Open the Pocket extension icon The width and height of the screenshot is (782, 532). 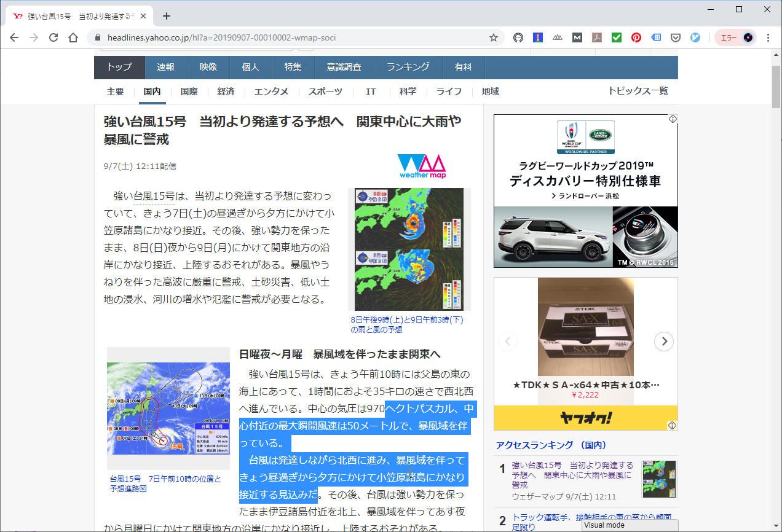[676, 37]
